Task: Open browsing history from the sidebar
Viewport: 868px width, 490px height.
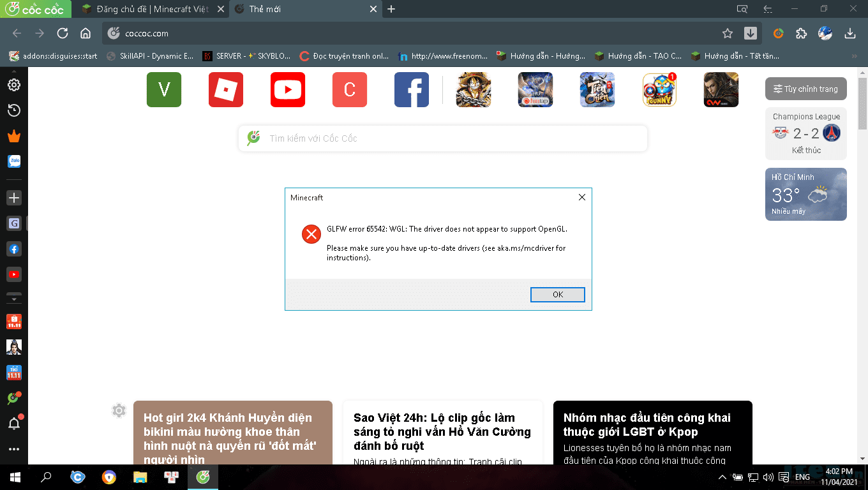Action: pyautogui.click(x=13, y=110)
